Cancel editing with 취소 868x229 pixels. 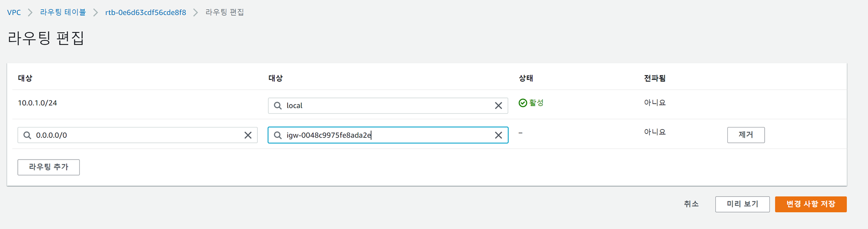point(691,204)
